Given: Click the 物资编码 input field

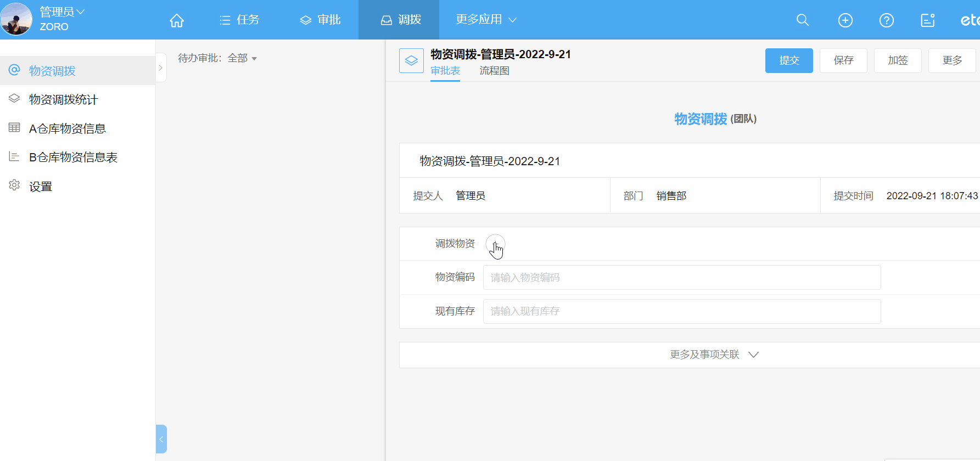Looking at the screenshot, I should coord(682,278).
